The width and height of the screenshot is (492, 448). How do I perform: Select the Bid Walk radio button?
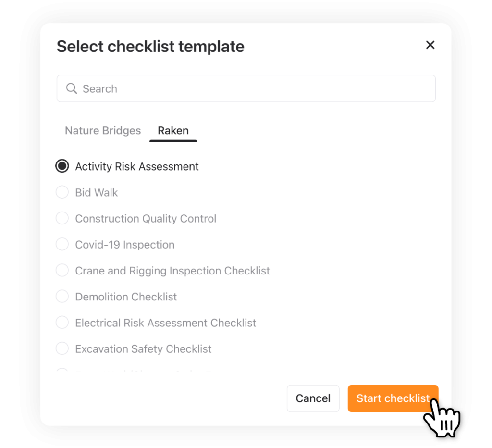[x=62, y=192]
